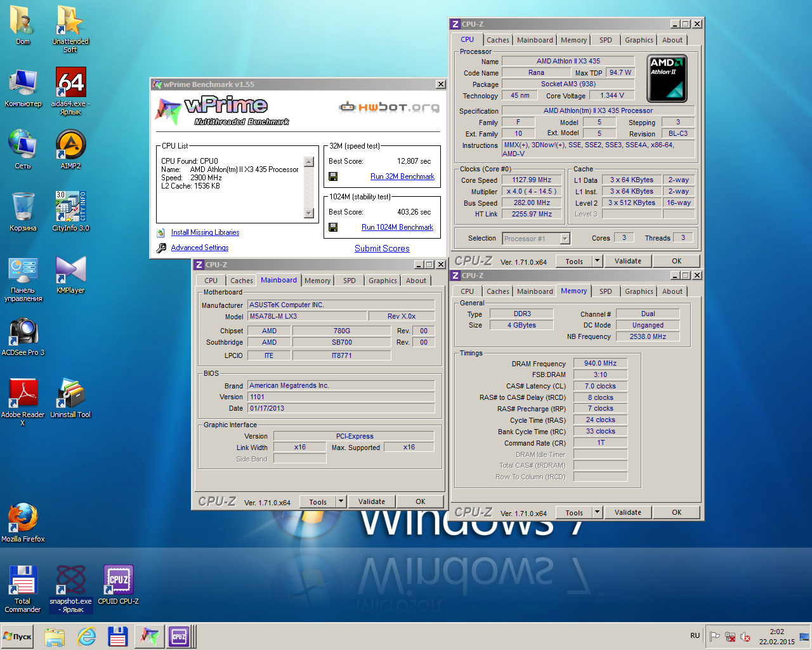Open the Internet Explorer taskbar icon

tap(86, 637)
